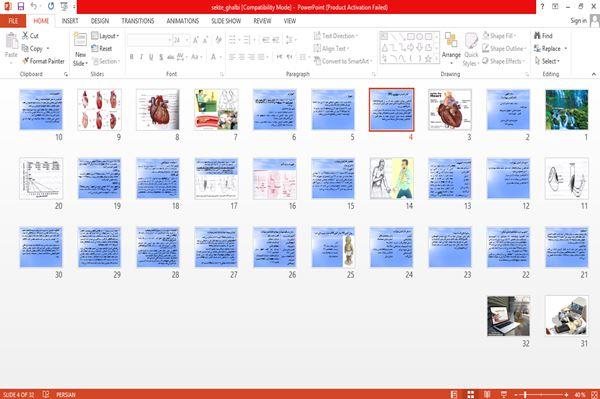This screenshot has width=600, height=399.
Task: Click the New Slide icon
Action: (80, 50)
